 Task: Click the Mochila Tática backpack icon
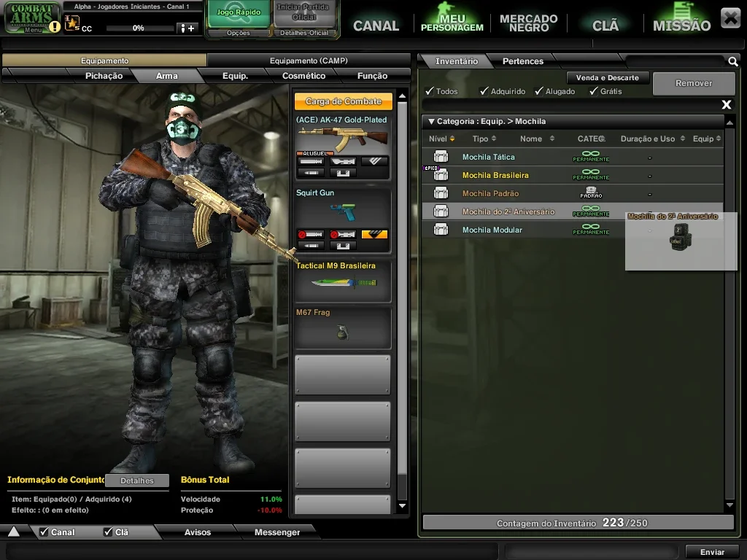[441, 157]
